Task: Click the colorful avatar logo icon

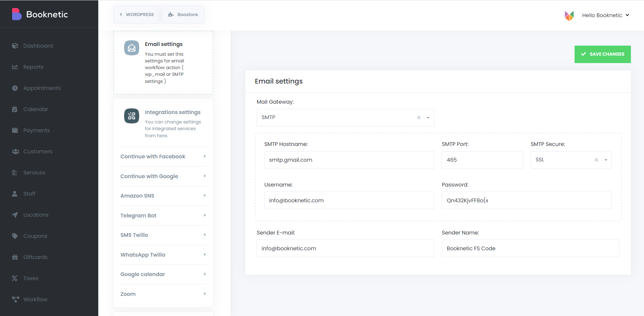Action: coord(569,15)
